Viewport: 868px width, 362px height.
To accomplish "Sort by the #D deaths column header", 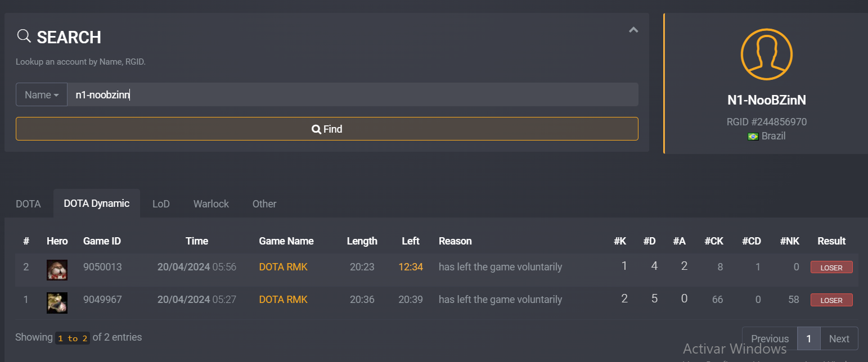I will click(x=650, y=241).
